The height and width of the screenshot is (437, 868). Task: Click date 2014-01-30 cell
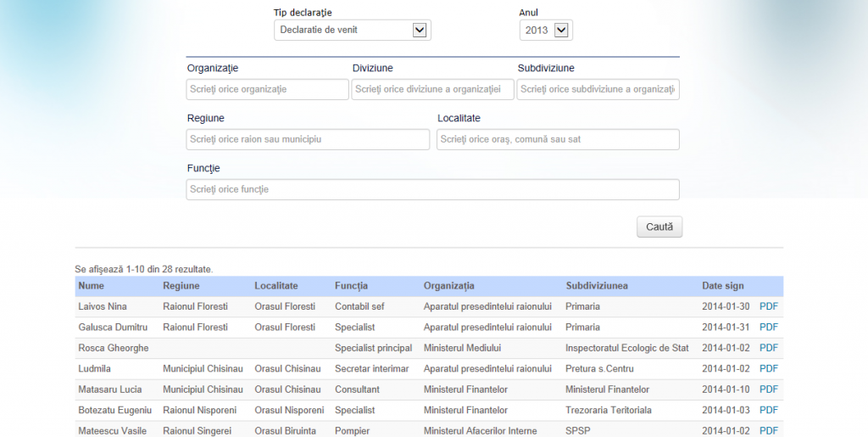pyautogui.click(x=726, y=306)
